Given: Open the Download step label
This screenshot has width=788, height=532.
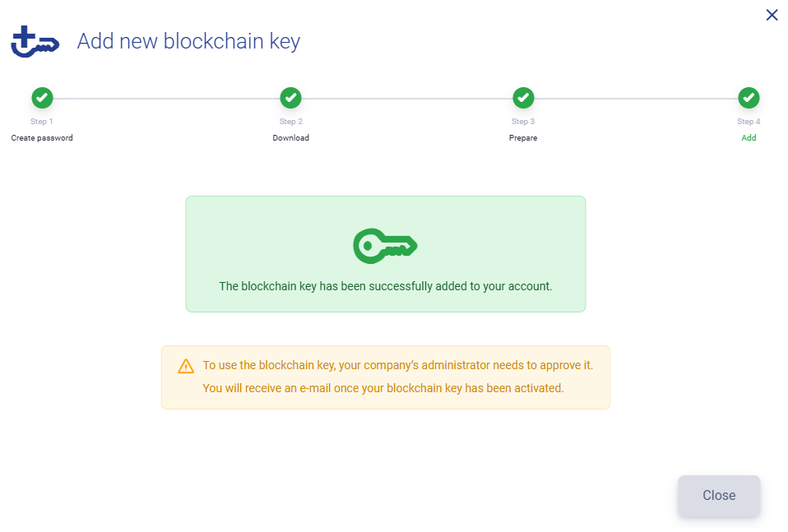Looking at the screenshot, I should [x=291, y=137].
